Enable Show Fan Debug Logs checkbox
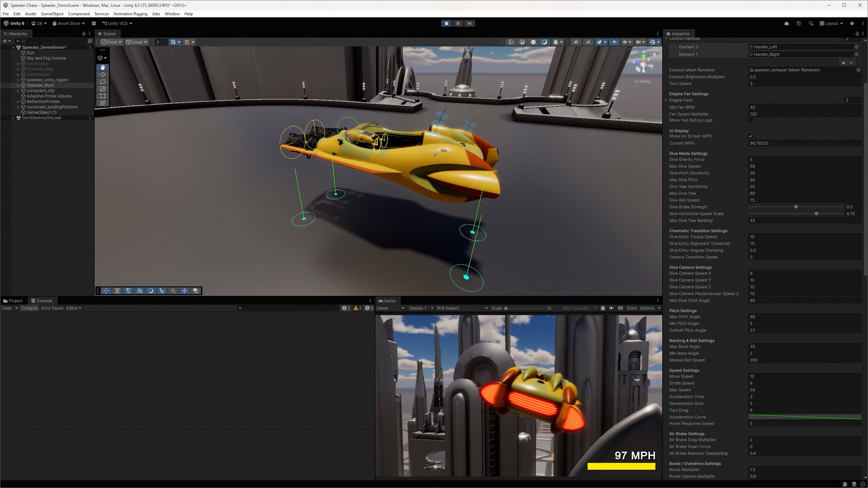The width and height of the screenshot is (868, 488). point(750,120)
